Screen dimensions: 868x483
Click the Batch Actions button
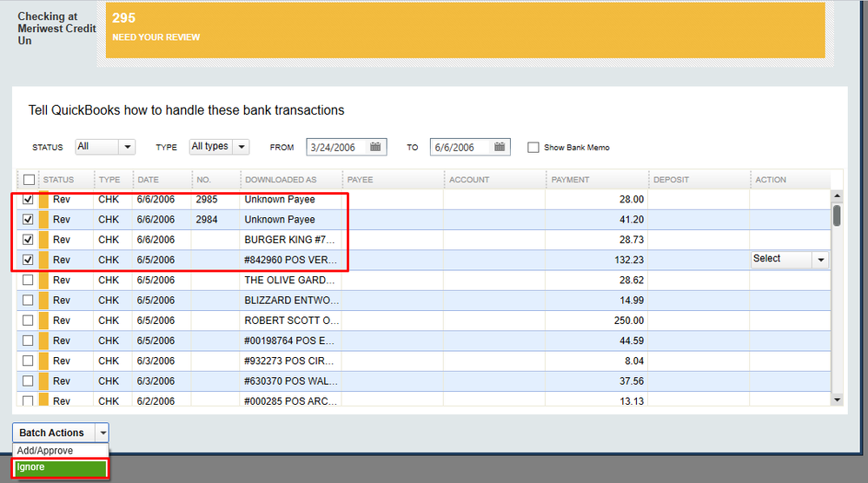(51, 433)
